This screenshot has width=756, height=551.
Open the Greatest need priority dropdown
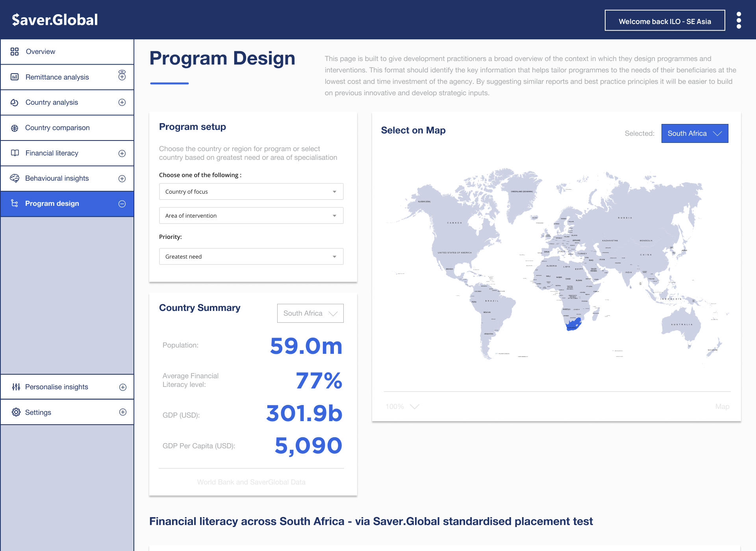[251, 257]
